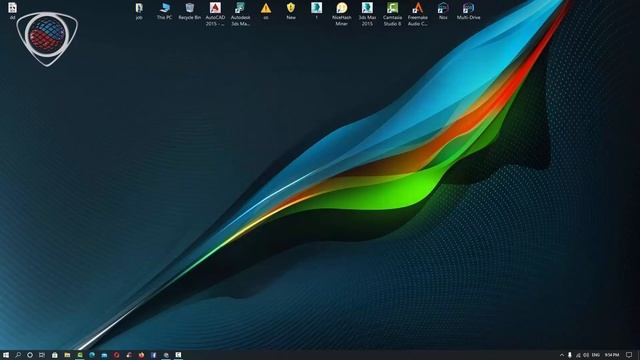Open the clock showing 9:54 PM

[x=612, y=355]
